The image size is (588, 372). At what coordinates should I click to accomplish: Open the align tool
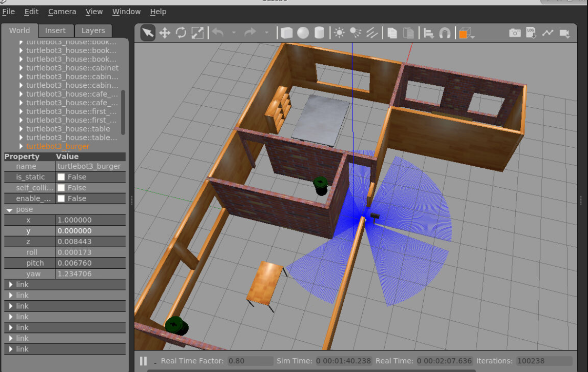click(429, 33)
